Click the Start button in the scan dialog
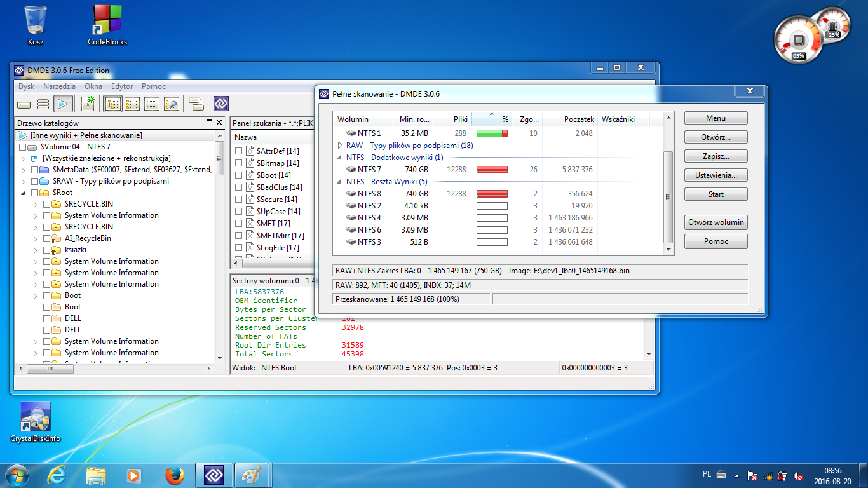868x488 pixels. (716, 194)
